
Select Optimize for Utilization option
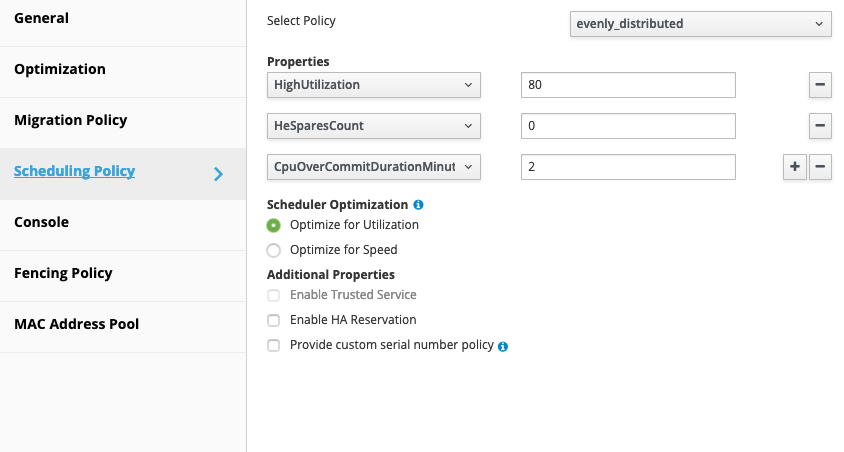tap(274, 225)
